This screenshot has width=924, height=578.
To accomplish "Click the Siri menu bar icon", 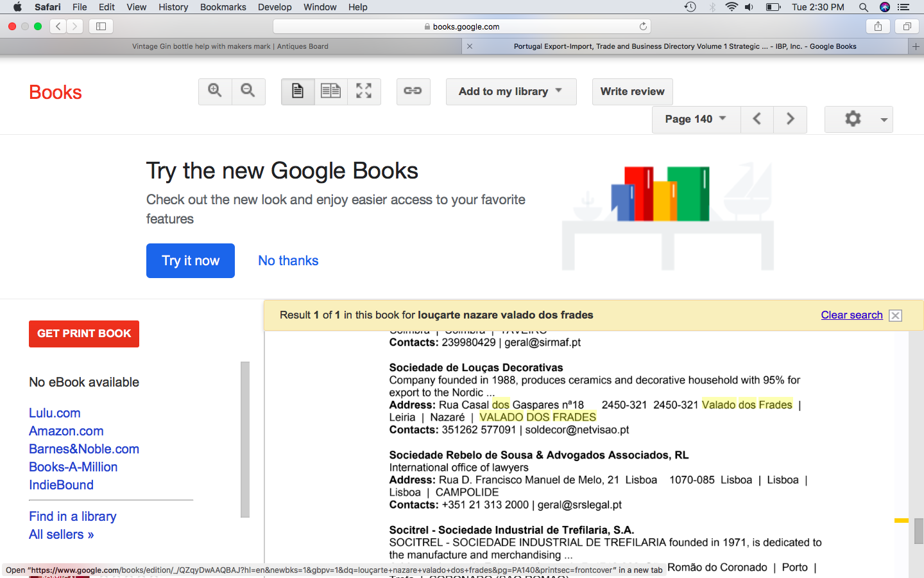I will 885,7.
